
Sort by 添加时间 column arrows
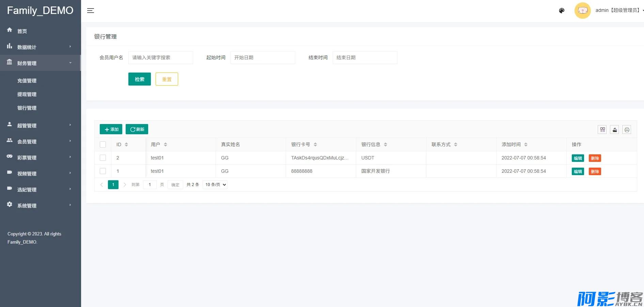[525, 144]
